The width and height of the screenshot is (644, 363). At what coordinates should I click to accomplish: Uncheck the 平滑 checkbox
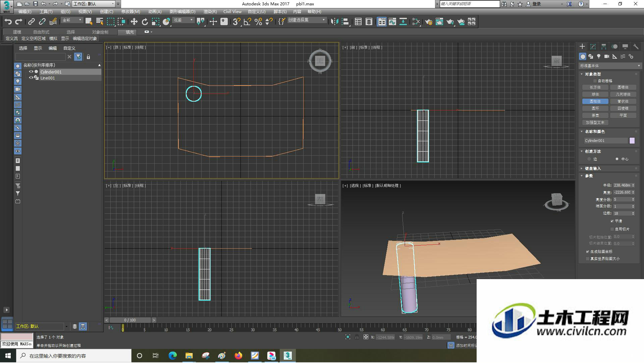pyautogui.click(x=612, y=221)
